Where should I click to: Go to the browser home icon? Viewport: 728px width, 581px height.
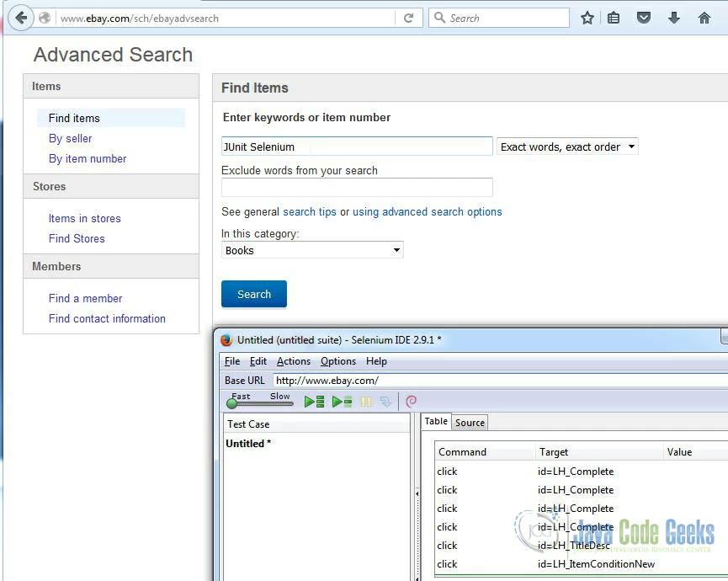click(704, 19)
